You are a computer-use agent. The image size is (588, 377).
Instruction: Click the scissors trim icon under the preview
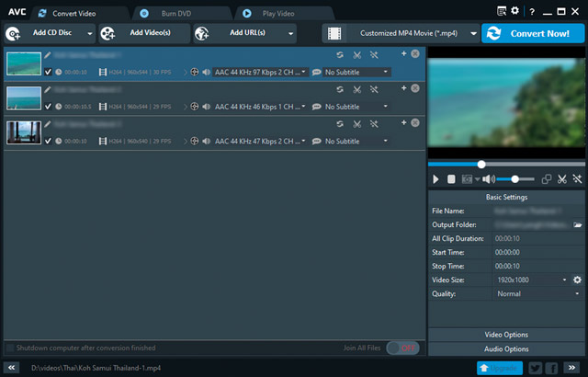tap(561, 179)
